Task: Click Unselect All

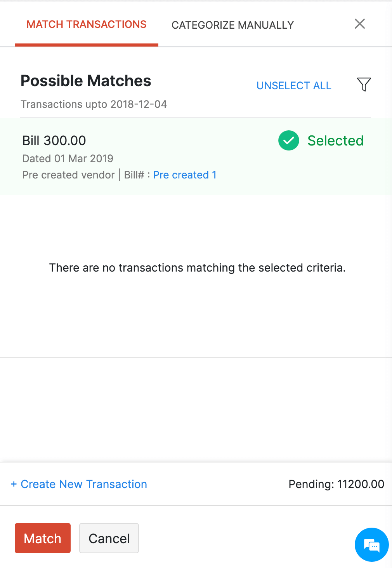Action: click(x=294, y=86)
